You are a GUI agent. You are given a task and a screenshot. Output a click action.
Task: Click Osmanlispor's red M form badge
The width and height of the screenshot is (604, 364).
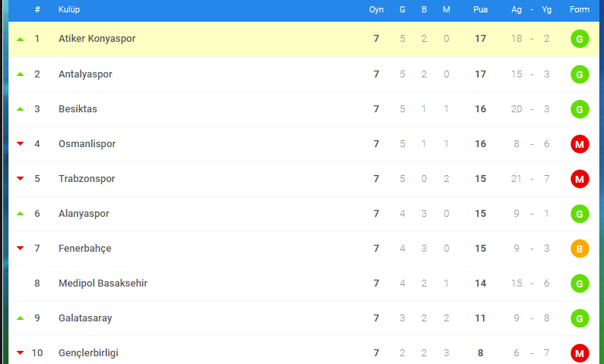click(x=580, y=144)
